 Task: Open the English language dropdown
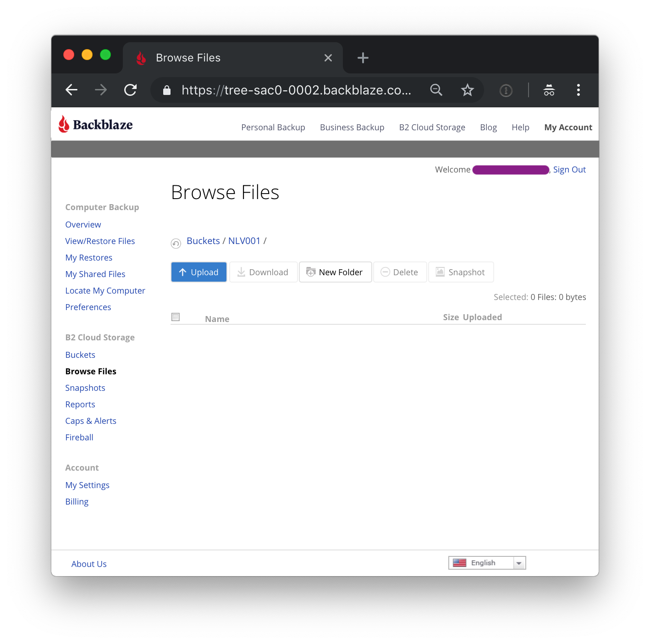487,563
